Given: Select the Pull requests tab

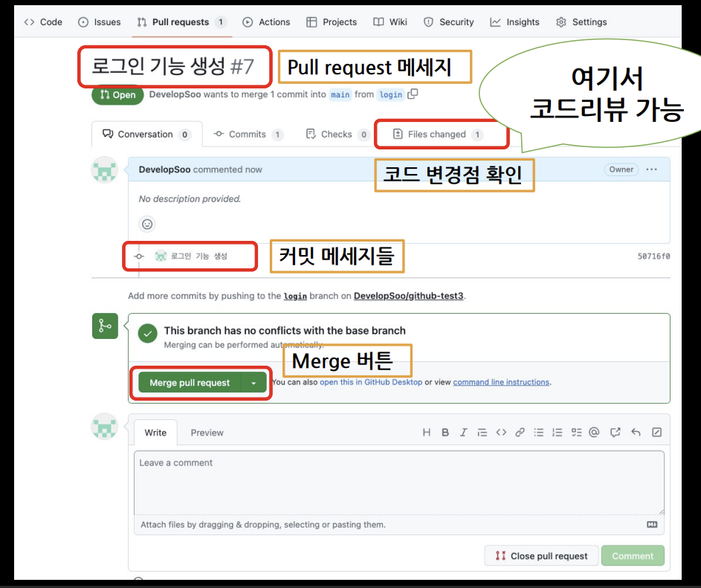Looking at the screenshot, I should pos(181,22).
